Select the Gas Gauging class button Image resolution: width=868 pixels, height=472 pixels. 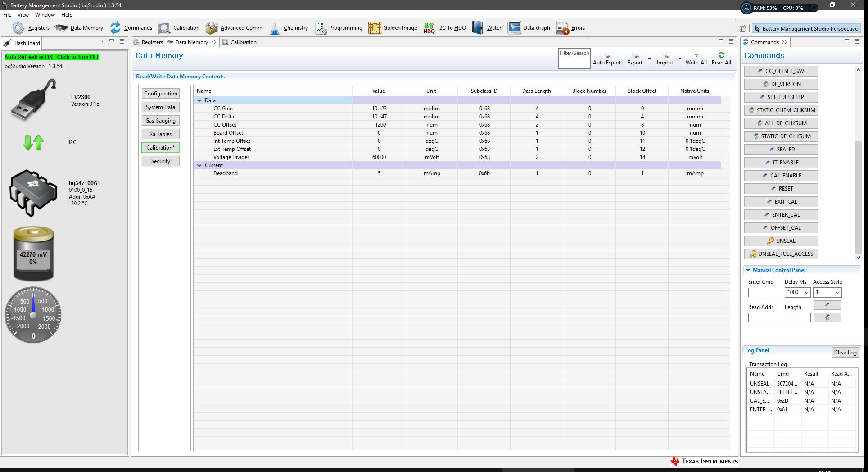click(x=161, y=121)
